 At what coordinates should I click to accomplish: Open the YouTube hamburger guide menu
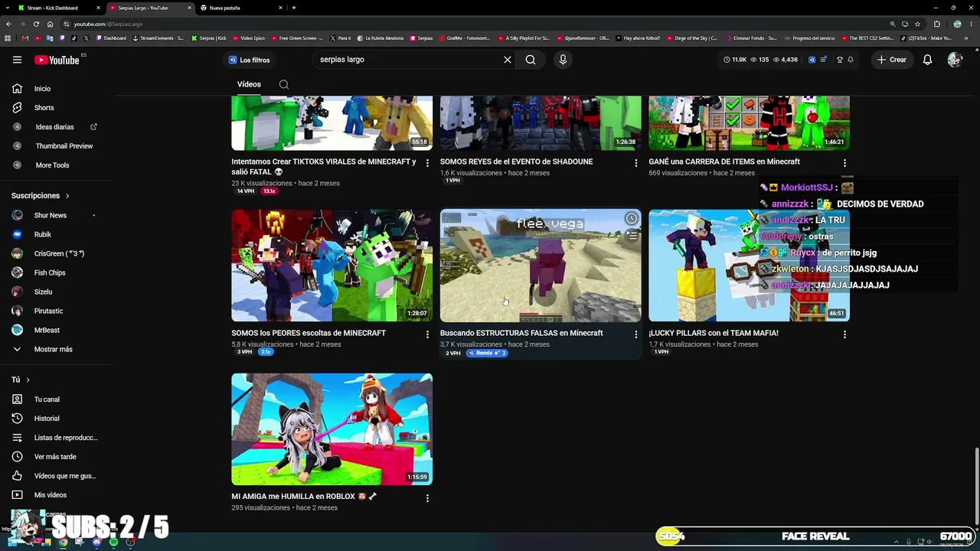[x=17, y=60]
